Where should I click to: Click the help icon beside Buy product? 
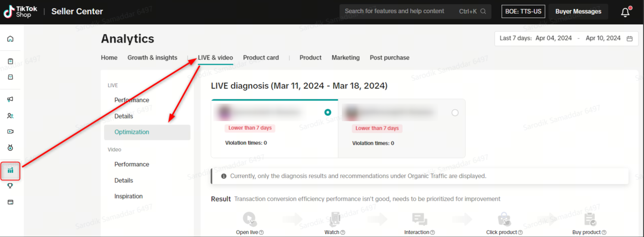[x=604, y=233]
